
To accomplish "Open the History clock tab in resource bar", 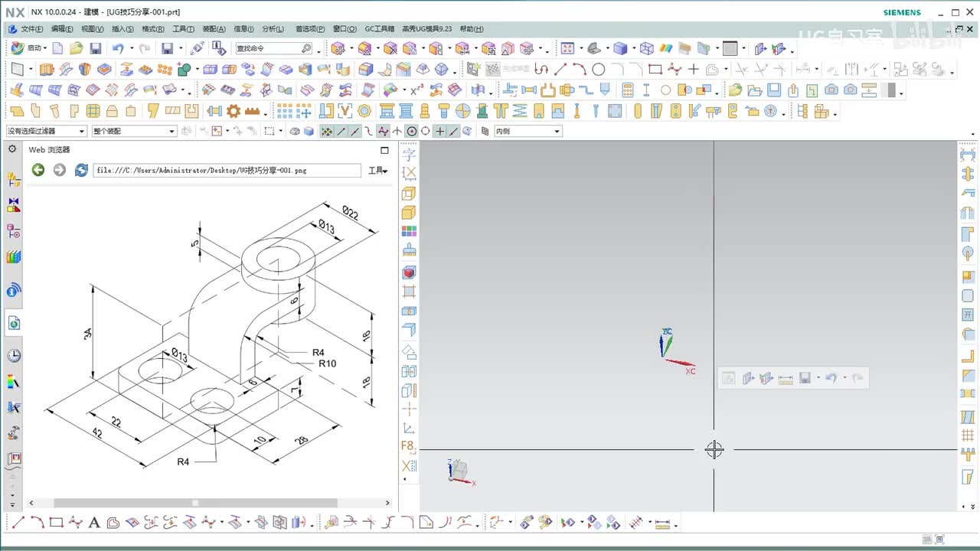I will click(14, 356).
